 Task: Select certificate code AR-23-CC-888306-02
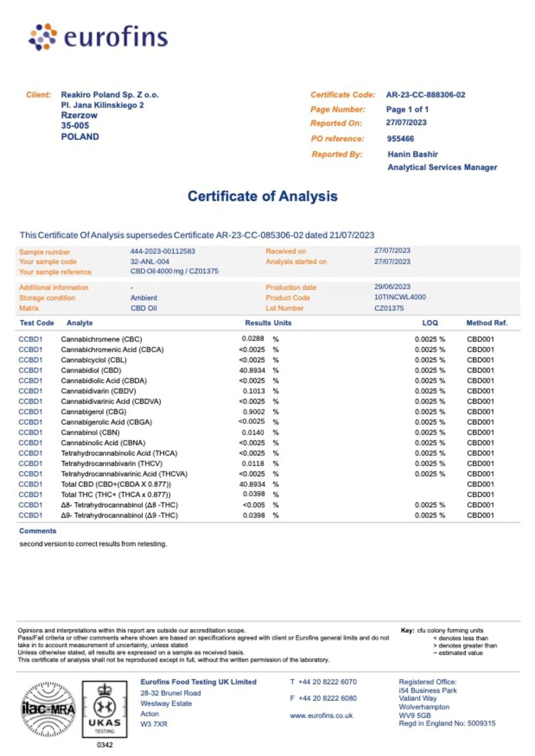point(425,95)
